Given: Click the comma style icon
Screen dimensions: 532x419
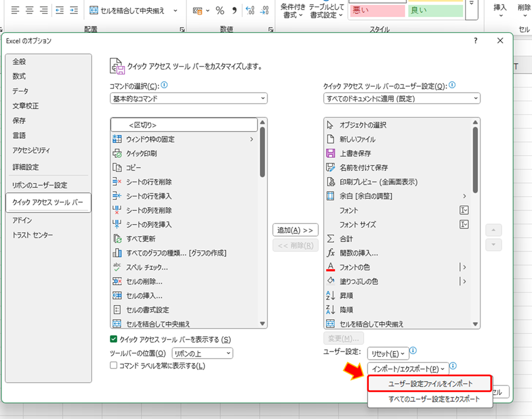Looking at the screenshot, I should tap(234, 10).
